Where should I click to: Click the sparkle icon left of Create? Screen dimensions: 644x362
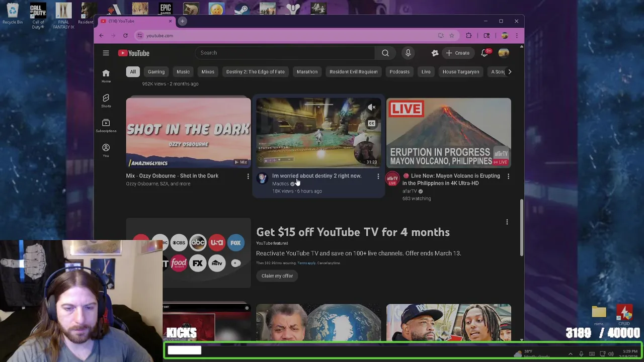[x=435, y=53]
